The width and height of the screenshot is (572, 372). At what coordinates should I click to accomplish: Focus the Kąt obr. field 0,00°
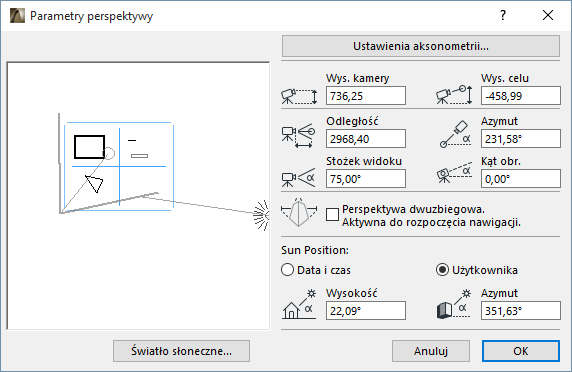coord(521,179)
